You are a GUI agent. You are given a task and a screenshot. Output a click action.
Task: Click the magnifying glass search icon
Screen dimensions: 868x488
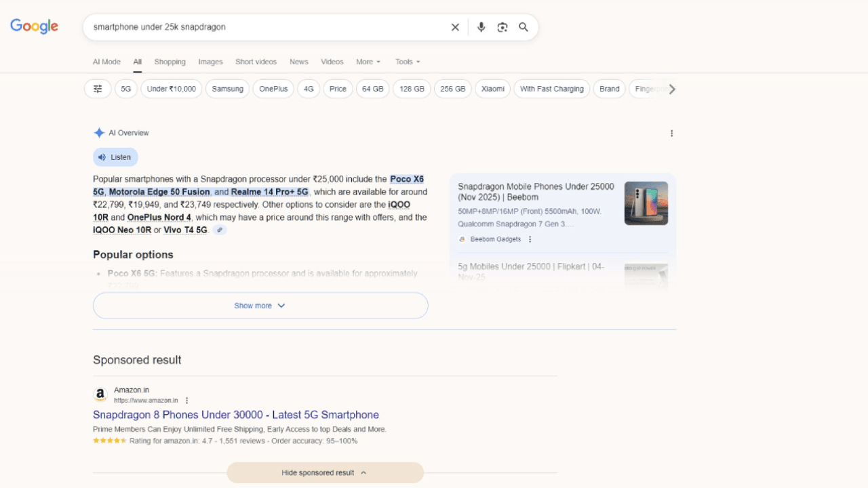click(524, 27)
